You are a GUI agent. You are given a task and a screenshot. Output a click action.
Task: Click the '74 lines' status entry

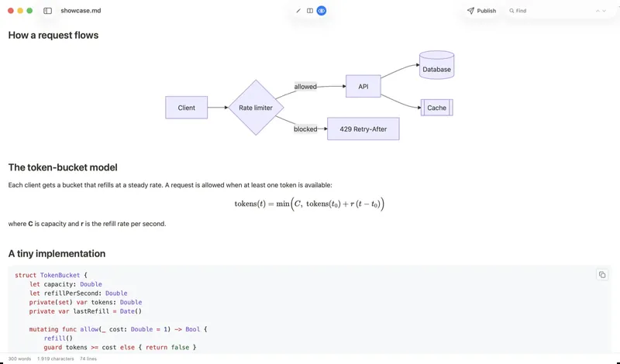(x=88, y=359)
